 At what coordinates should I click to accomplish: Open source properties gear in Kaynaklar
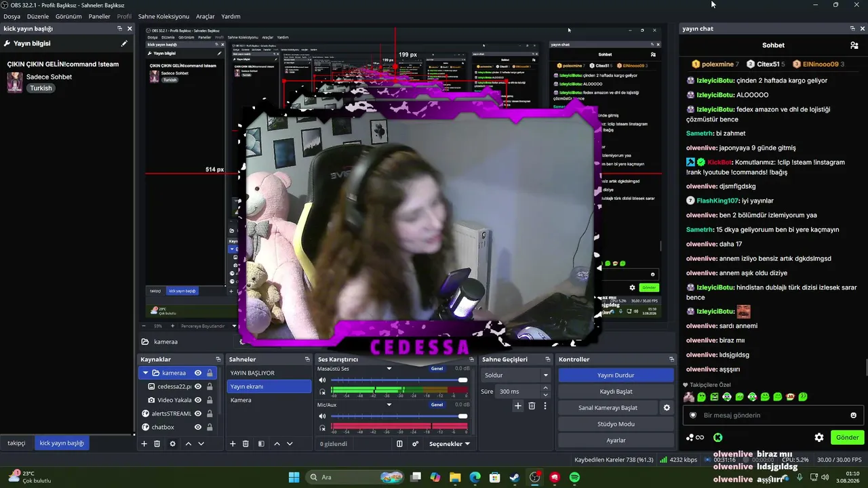click(172, 444)
